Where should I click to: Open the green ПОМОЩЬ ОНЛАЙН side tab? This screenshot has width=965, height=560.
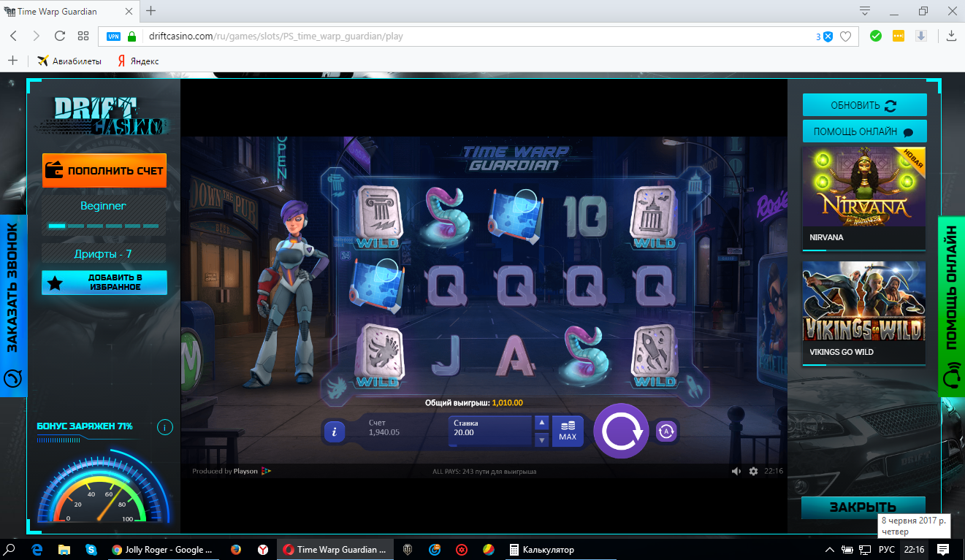(951, 307)
